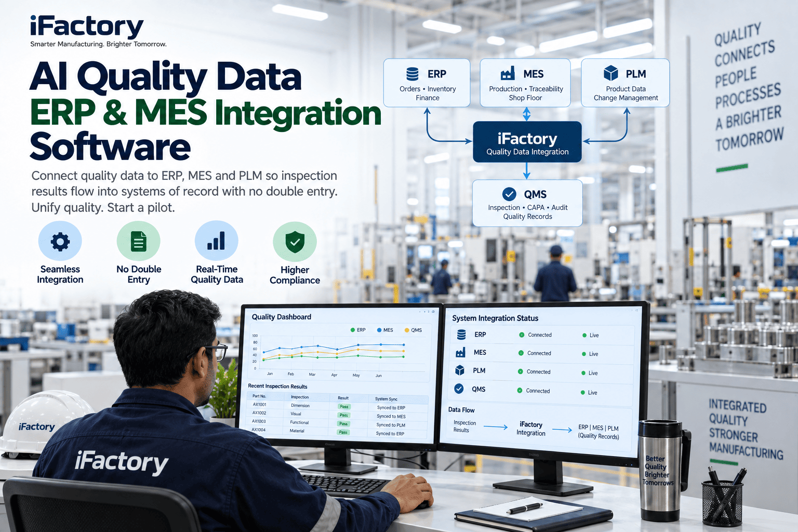Click the Live status text in PLM row

click(x=593, y=373)
